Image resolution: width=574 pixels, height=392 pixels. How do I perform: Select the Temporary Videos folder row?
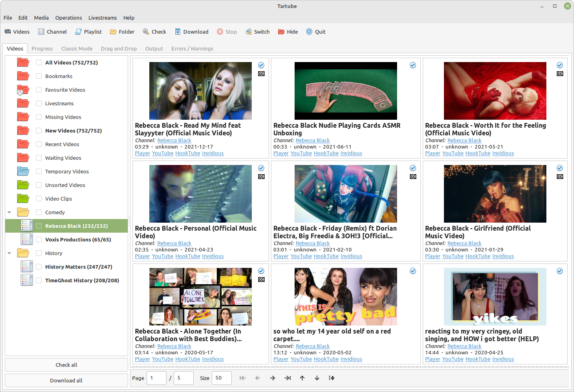click(66, 171)
